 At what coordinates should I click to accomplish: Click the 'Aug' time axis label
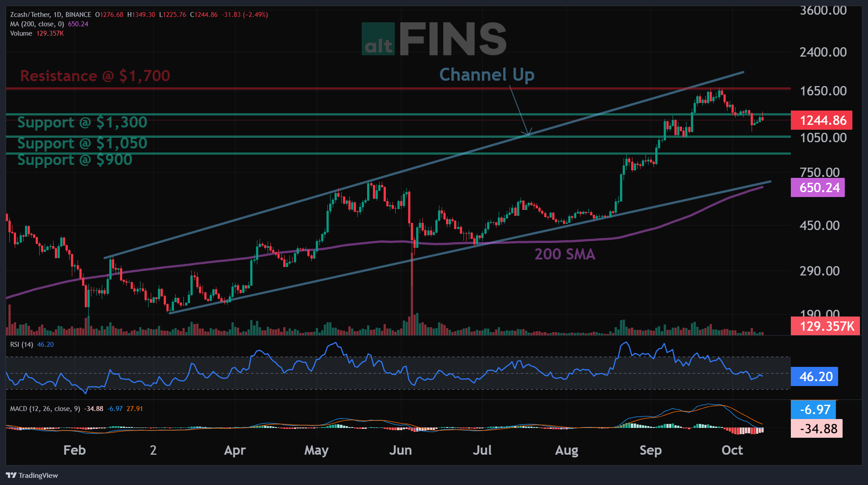click(566, 450)
